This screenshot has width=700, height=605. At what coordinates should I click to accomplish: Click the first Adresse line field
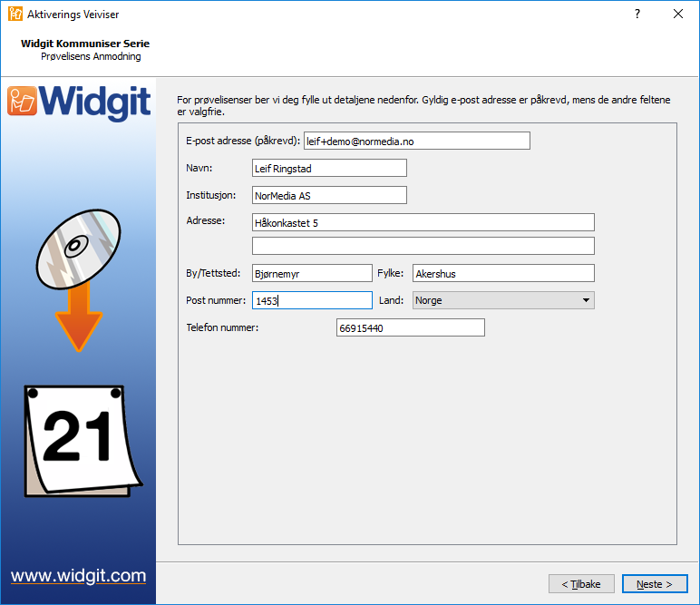coord(423,223)
